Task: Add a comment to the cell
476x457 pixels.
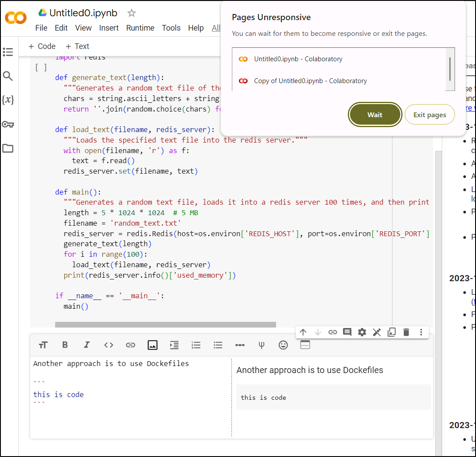Action: (347, 332)
